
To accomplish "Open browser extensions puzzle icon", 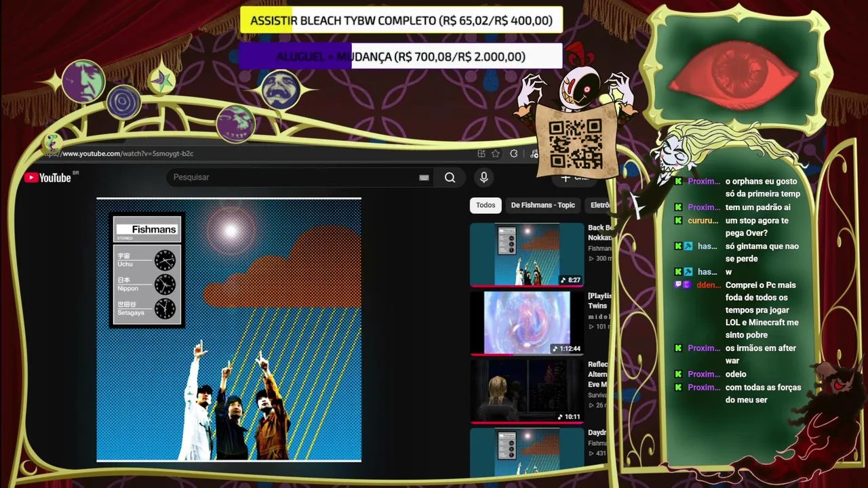I will [x=514, y=154].
